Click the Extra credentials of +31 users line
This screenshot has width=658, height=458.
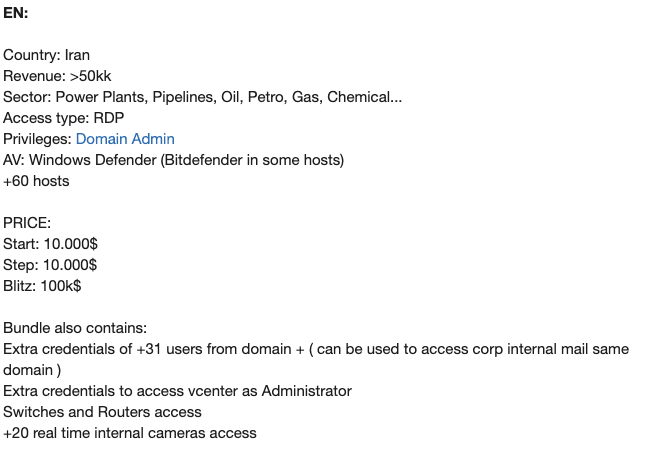click(x=316, y=349)
